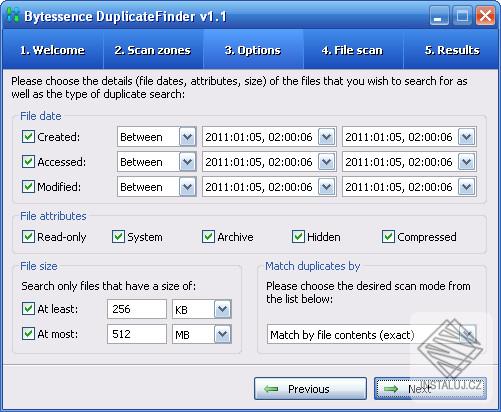The height and width of the screenshot is (412, 501).
Task: Click the Previous button
Action: (310, 389)
